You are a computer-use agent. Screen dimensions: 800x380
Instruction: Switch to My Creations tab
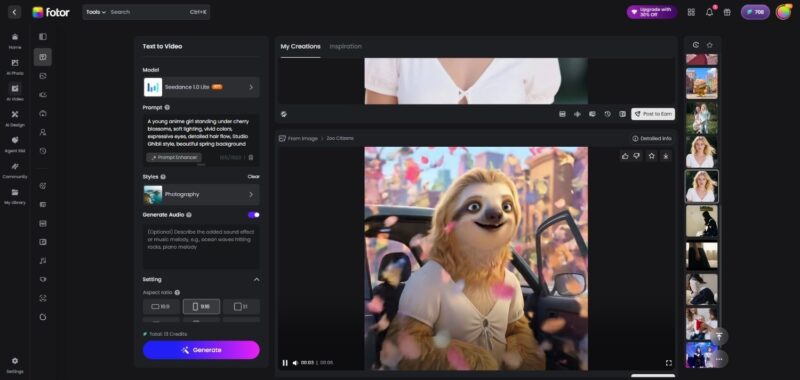[x=301, y=46]
